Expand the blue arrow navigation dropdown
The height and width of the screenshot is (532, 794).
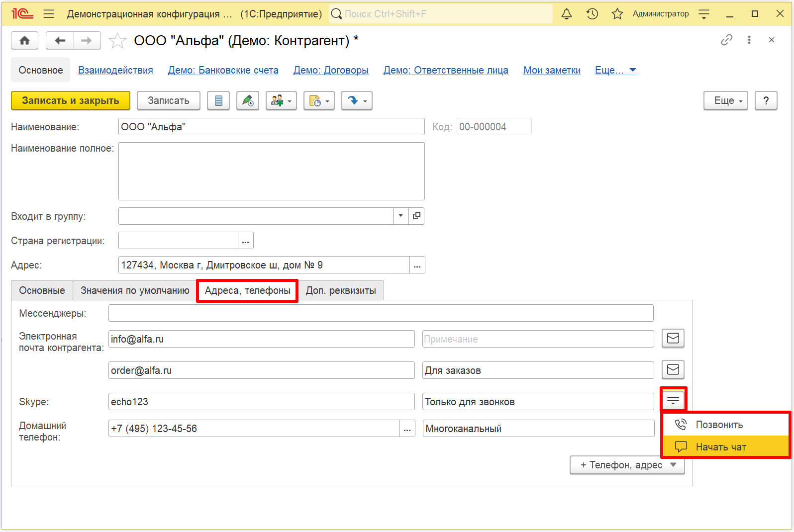357,100
